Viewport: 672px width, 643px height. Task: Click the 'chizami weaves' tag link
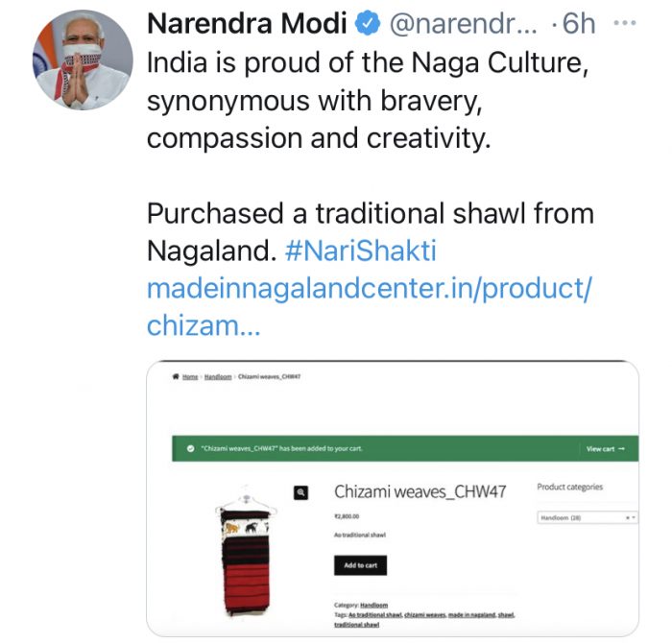pos(422,614)
